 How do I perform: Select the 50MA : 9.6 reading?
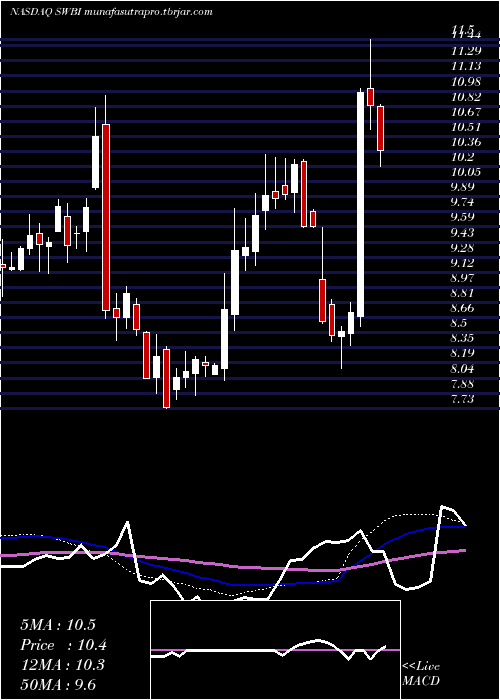coord(58,685)
